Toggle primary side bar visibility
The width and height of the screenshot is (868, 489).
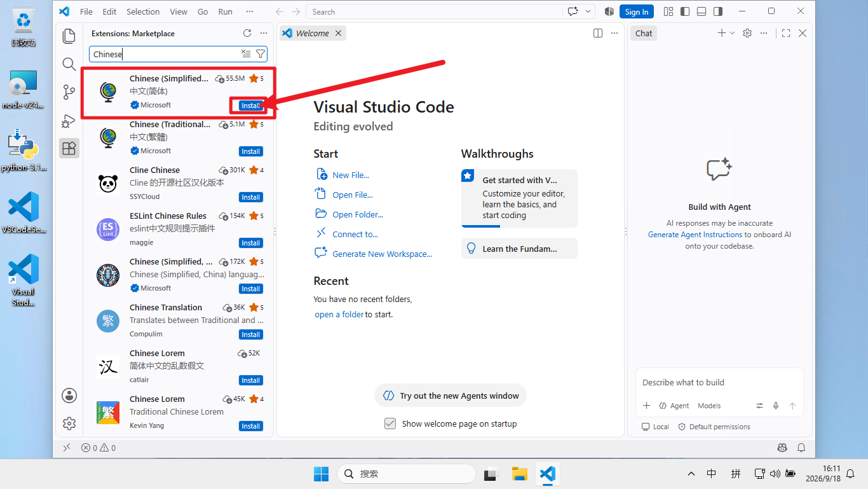pyautogui.click(x=685, y=11)
